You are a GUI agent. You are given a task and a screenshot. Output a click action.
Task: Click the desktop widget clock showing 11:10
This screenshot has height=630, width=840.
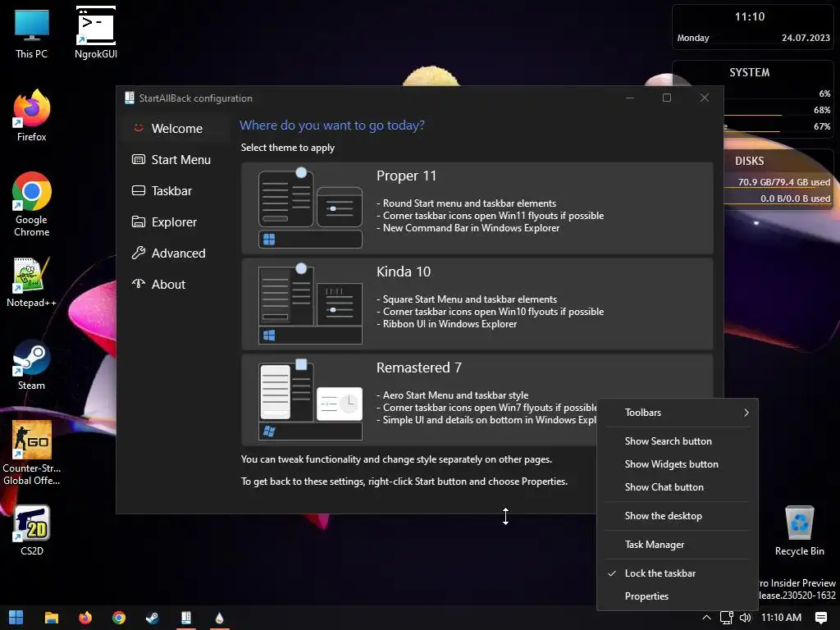coord(750,16)
